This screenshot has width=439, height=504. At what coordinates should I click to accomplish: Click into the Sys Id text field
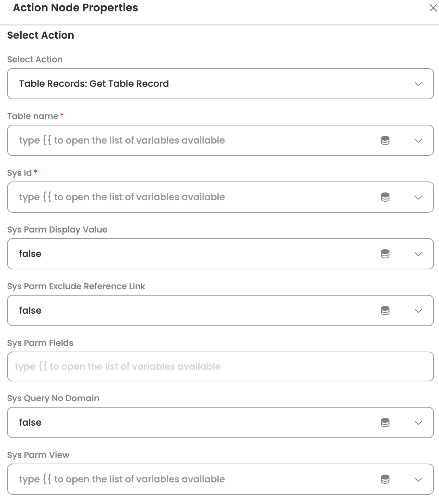[177, 197]
